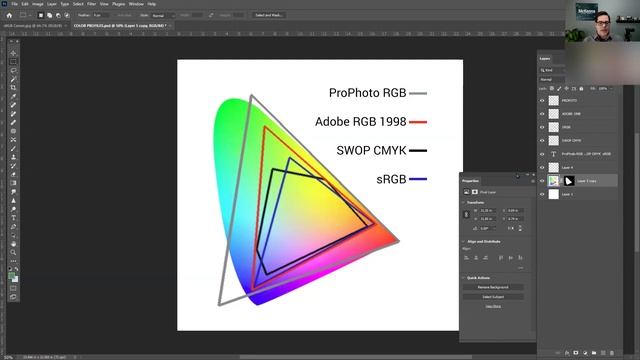Create new adjustment layer

click(x=585, y=353)
